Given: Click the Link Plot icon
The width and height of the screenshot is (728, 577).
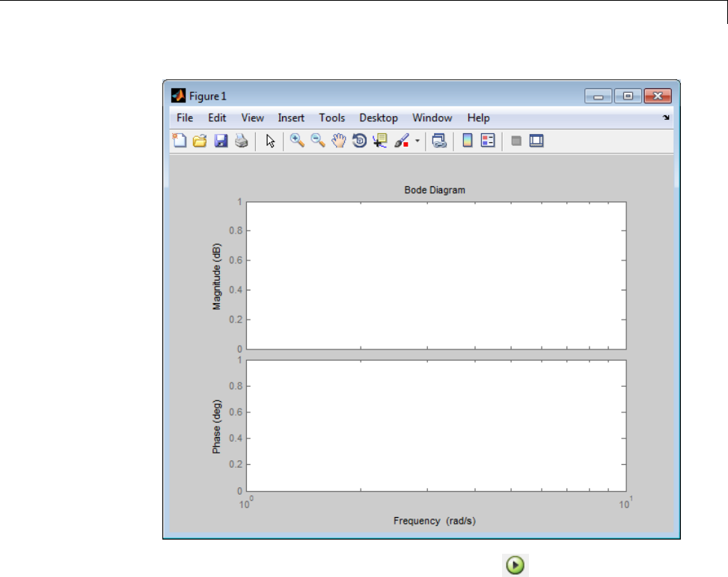Looking at the screenshot, I should [439, 140].
